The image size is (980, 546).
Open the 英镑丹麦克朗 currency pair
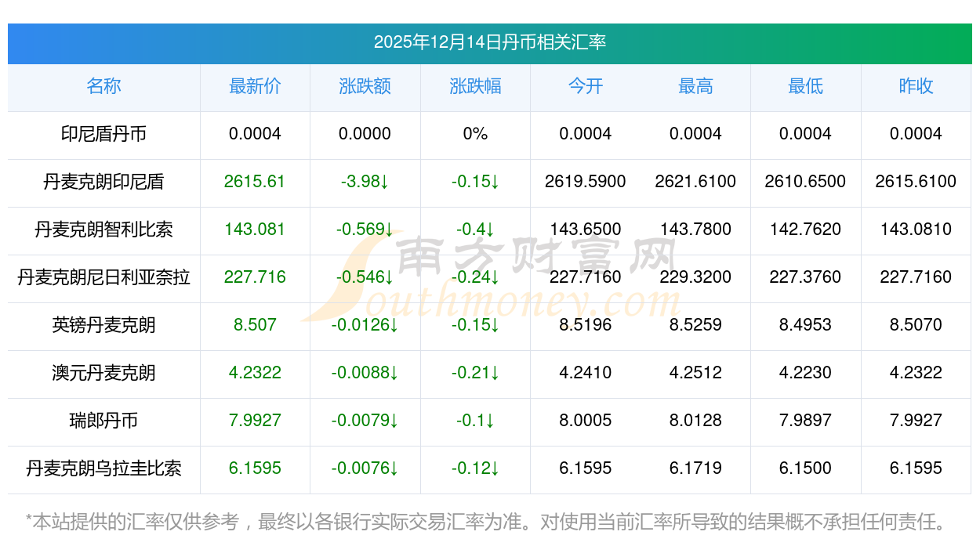[x=103, y=325]
